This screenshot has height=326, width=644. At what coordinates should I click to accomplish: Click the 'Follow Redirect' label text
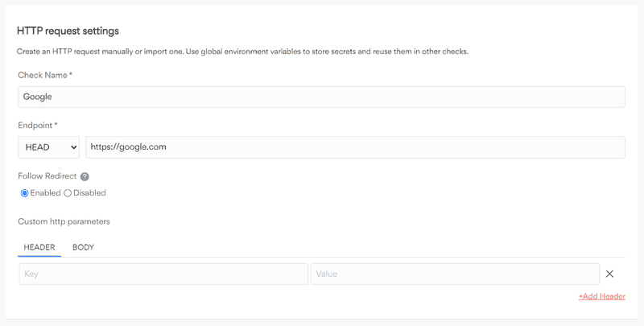click(47, 176)
